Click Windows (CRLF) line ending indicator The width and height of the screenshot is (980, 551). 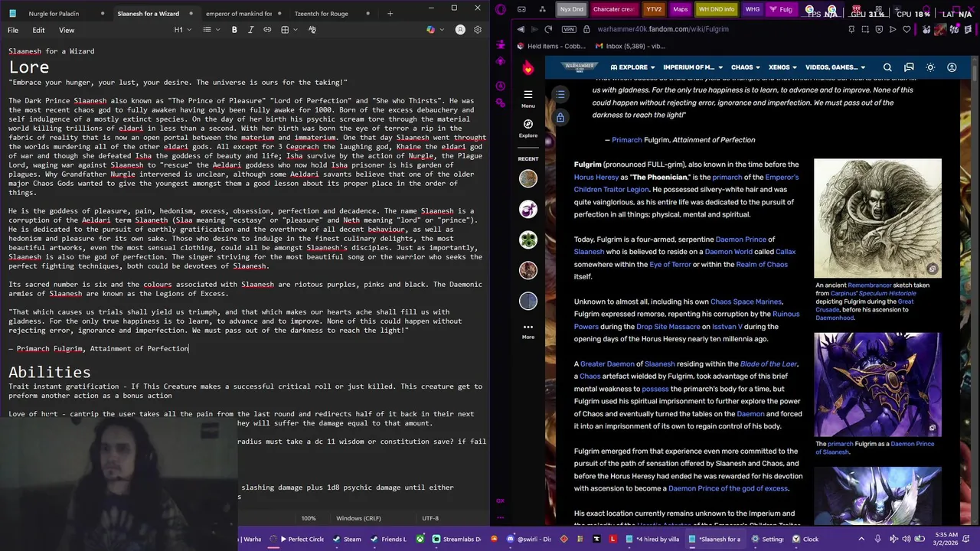click(x=358, y=518)
